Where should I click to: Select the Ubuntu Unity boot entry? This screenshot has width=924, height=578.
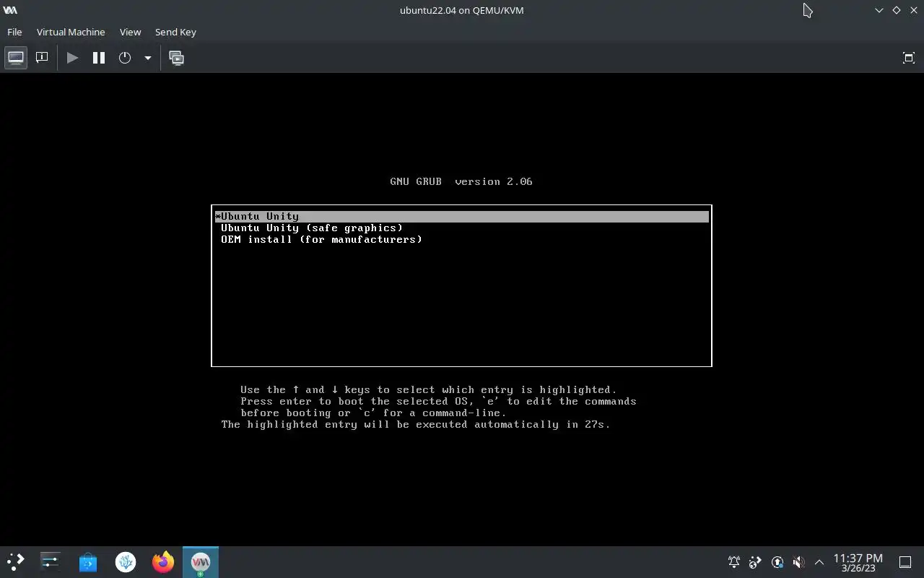pyautogui.click(x=461, y=216)
